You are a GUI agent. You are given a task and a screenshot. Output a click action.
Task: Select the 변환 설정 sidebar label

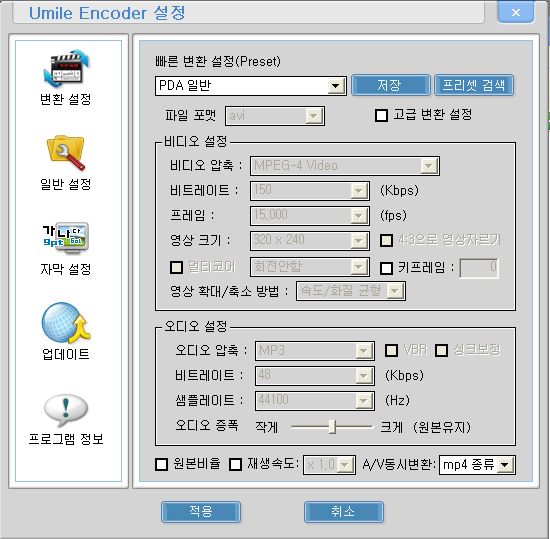(66, 100)
